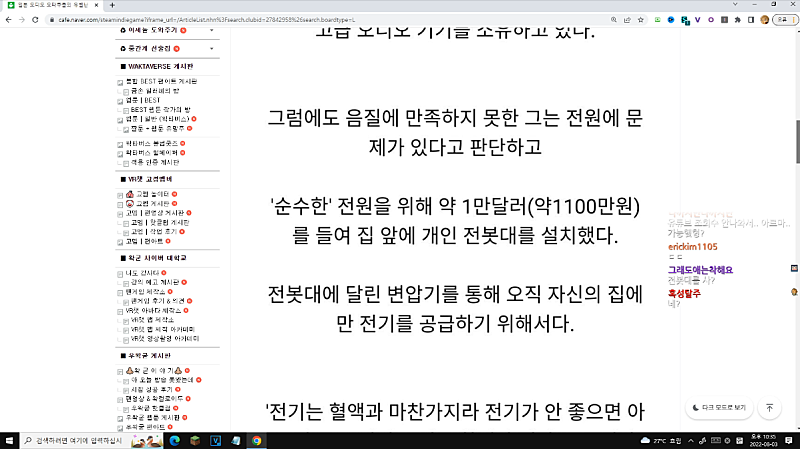This screenshot has width=800, height=449.
Task: Click the share page icon in the address bar
Action: tap(627, 20)
